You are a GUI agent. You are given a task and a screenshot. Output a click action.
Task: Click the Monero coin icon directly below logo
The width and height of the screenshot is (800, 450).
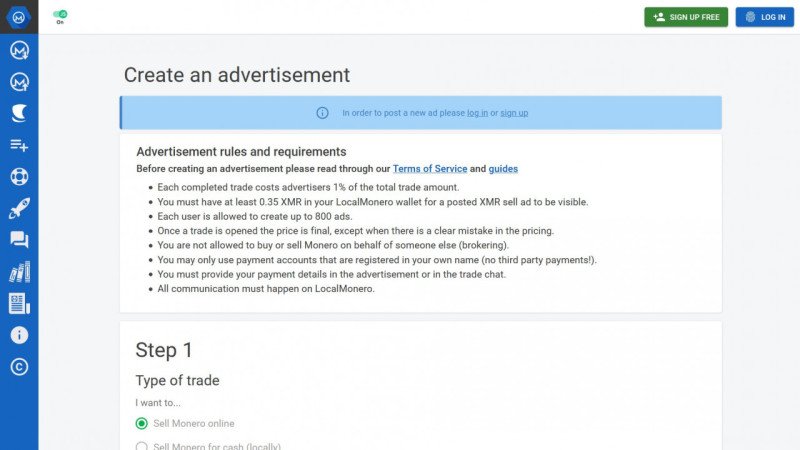click(x=19, y=50)
